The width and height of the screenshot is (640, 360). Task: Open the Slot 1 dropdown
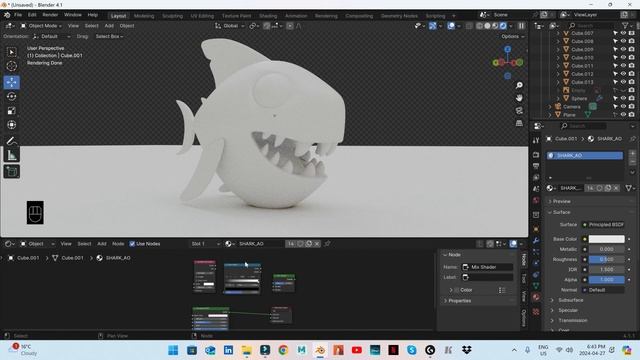[205, 244]
